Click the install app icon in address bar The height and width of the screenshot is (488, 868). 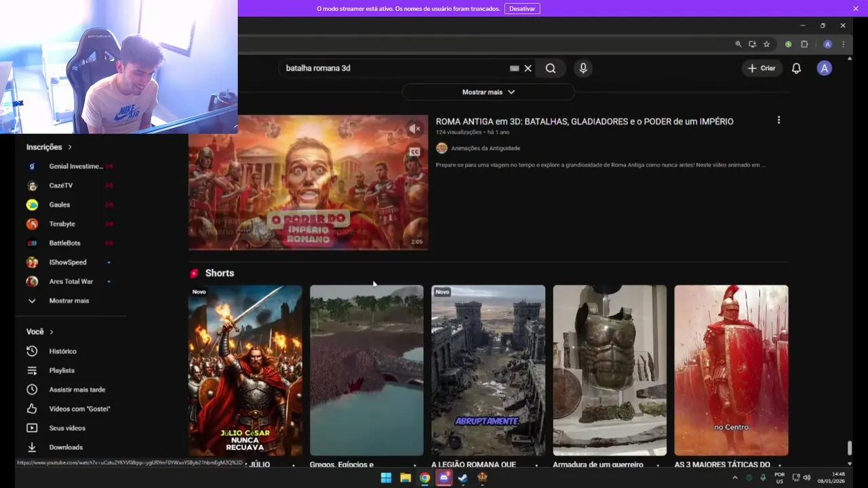[x=752, y=44]
